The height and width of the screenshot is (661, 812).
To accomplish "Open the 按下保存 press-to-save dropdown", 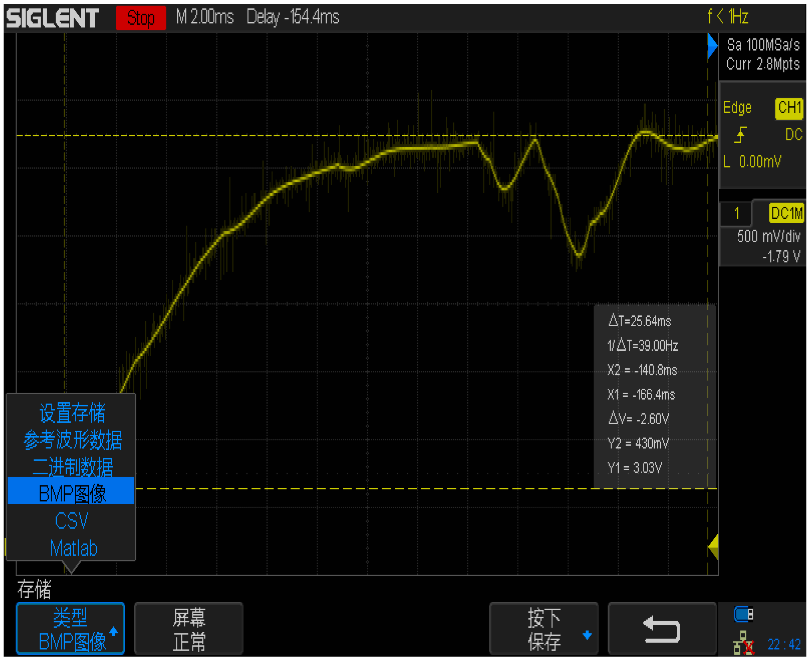I will click(x=544, y=629).
